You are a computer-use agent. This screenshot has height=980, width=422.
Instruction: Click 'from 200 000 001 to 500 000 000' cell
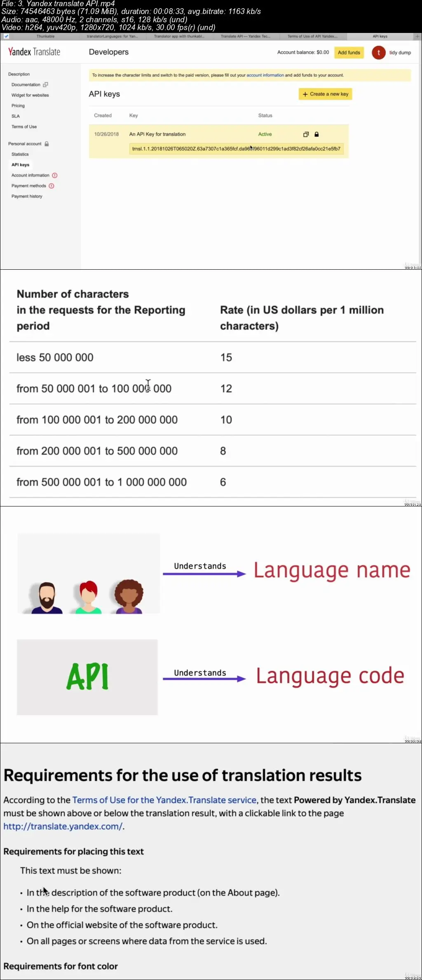point(97,451)
